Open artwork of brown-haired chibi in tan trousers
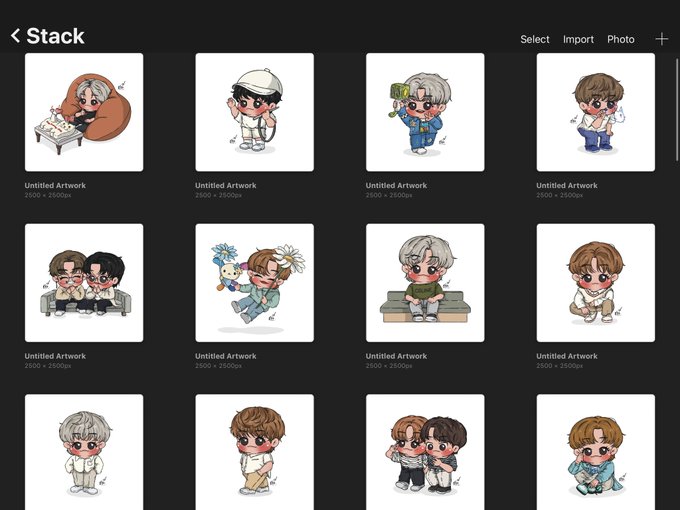The height and width of the screenshot is (510, 680). pyautogui.click(x=255, y=452)
